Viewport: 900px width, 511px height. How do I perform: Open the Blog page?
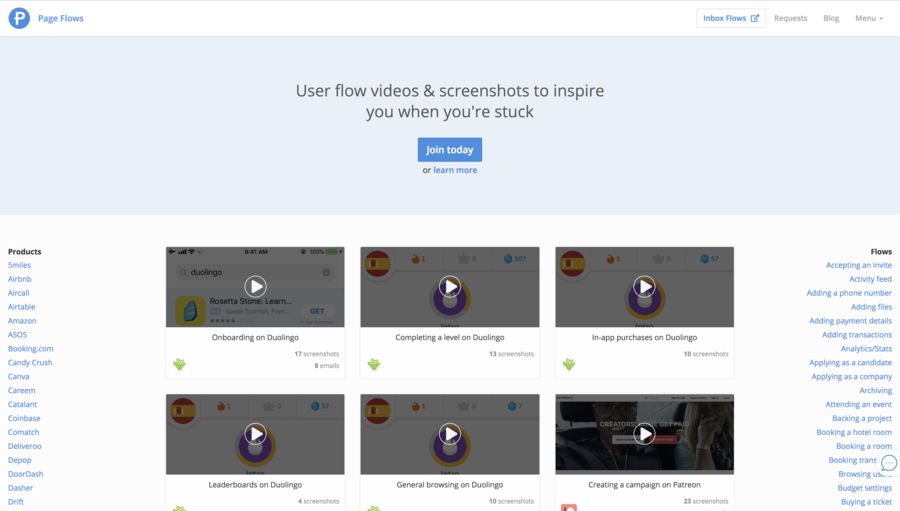click(x=831, y=18)
